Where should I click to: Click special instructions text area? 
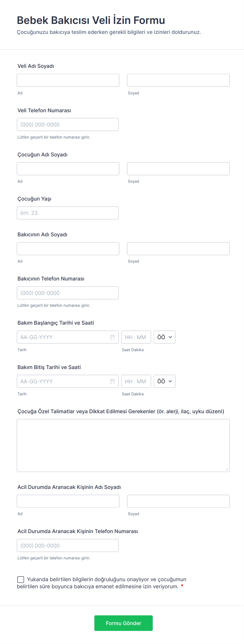pyautogui.click(x=123, y=445)
